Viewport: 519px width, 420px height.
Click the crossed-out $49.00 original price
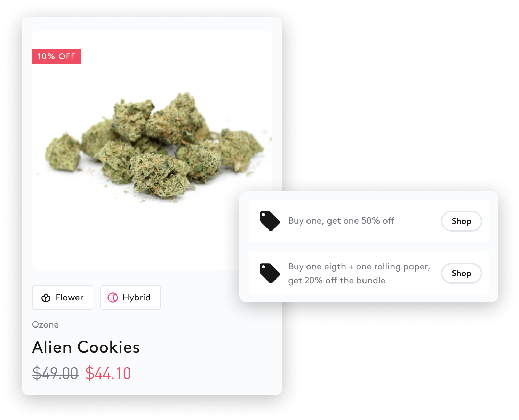click(55, 373)
